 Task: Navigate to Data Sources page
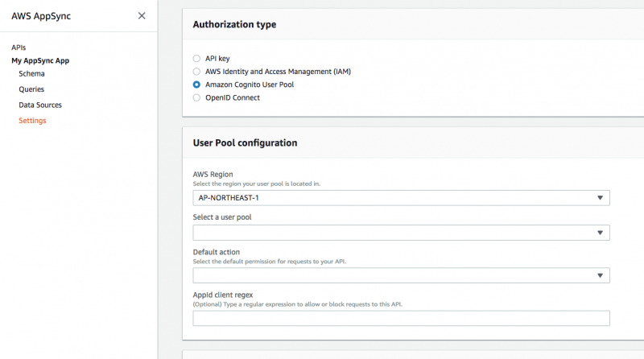[x=40, y=105]
